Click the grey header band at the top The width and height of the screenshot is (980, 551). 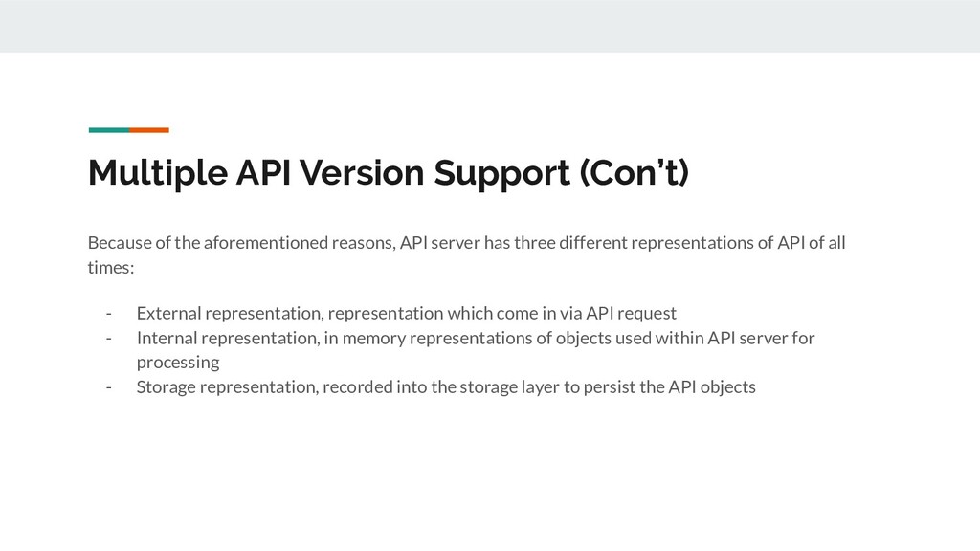490,26
